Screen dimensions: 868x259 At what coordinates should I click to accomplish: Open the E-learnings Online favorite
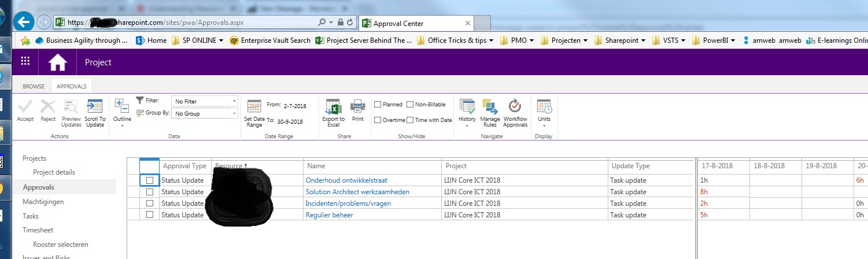tap(837, 40)
